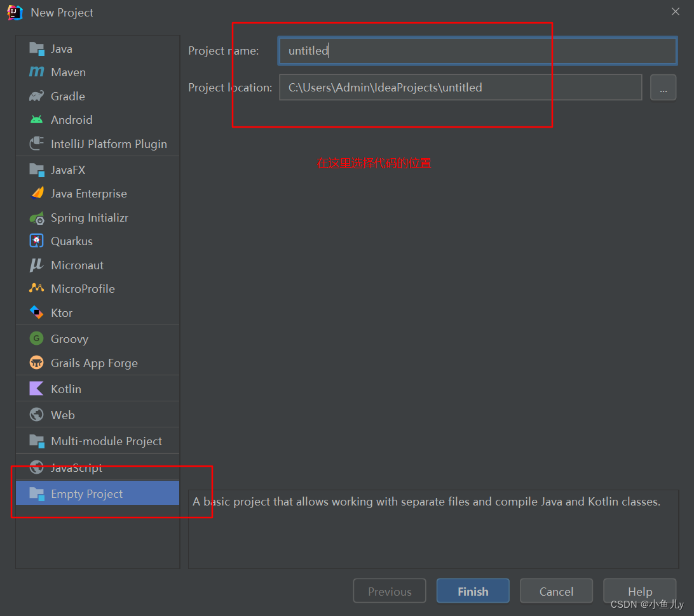The width and height of the screenshot is (694, 616).
Task: Click the Java Enterprise flame icon
Action: point(37,193)
